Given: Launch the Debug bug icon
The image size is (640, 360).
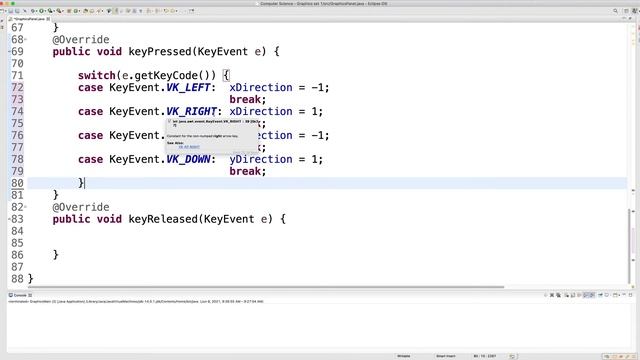Looking at the screenshot, I should tap(33, 11).
